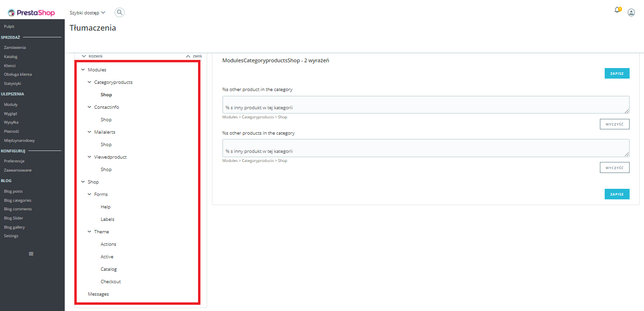The width and height of the screenshot is (644, 311).
Task: Collapse sidebar with hamburger icon
Action: 31,253
